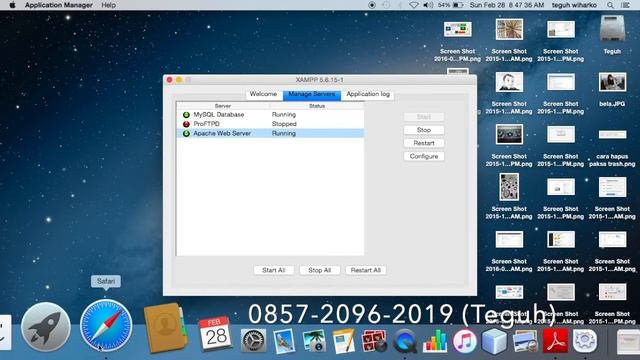This screenshot has width=640, height=360.
Task: Click the Start All button
Action: coord(273,270)
